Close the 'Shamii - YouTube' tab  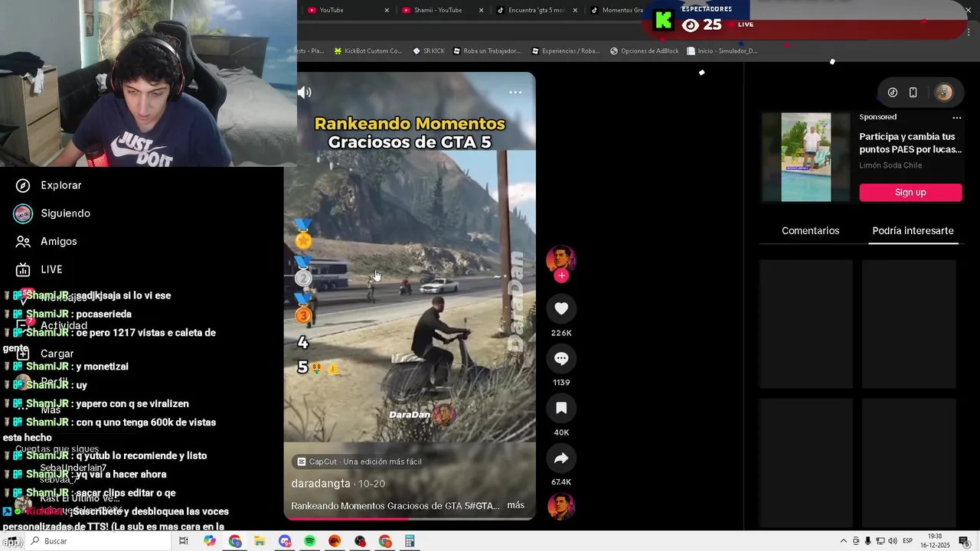point(482,10)
